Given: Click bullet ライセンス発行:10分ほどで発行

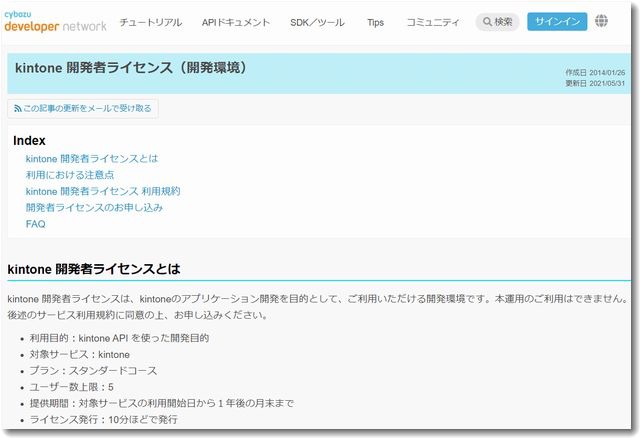Looking at the screenshot, I should tap(104, 420).
